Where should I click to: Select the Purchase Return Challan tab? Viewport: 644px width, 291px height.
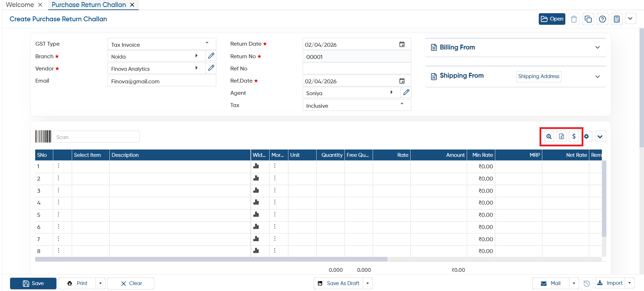point(89,5)
